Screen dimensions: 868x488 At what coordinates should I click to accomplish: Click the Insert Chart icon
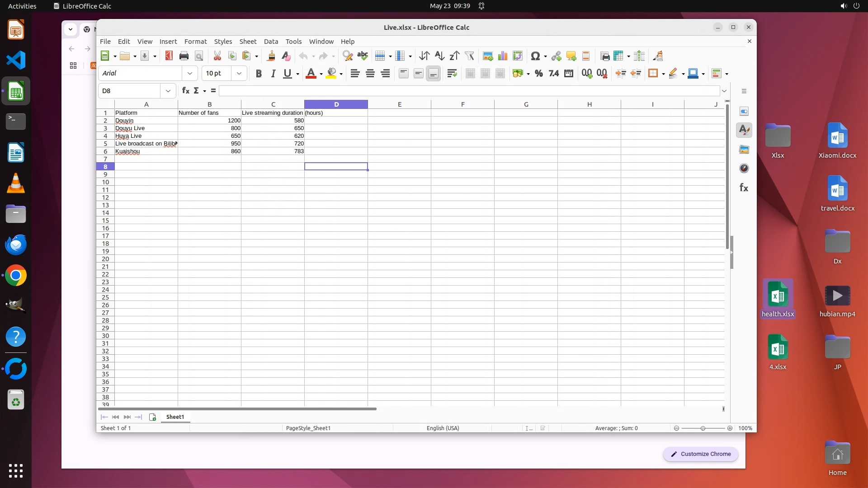tap(502, 56)
